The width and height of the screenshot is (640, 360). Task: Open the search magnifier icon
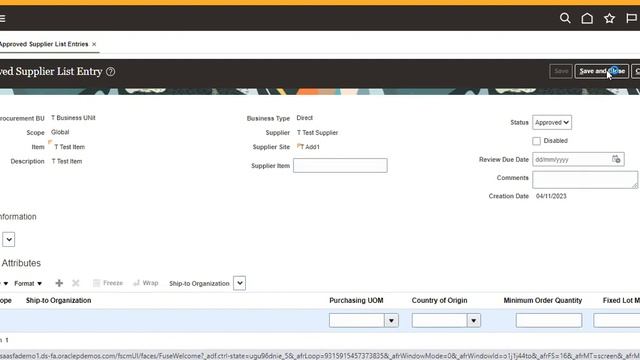pyautogui.click(x=565, y=18)
